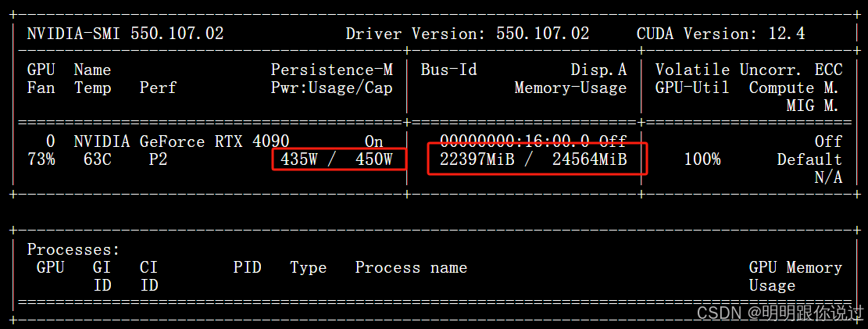Click the CUDA Version: 12.4 text
Screen dimensions: 868x329
coord(721,34)
